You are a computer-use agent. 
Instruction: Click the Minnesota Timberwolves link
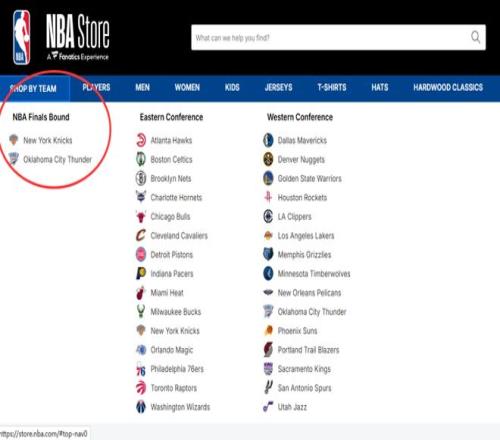[314, 274]
